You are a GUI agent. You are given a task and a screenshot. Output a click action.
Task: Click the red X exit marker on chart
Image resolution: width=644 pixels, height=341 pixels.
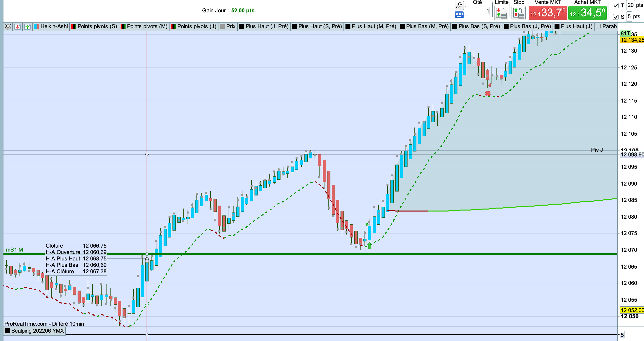point(488,93)
